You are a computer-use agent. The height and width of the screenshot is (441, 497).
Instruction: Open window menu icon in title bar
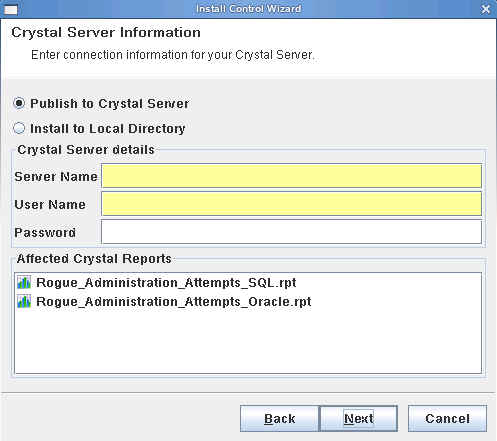click(x=11, y=10)
